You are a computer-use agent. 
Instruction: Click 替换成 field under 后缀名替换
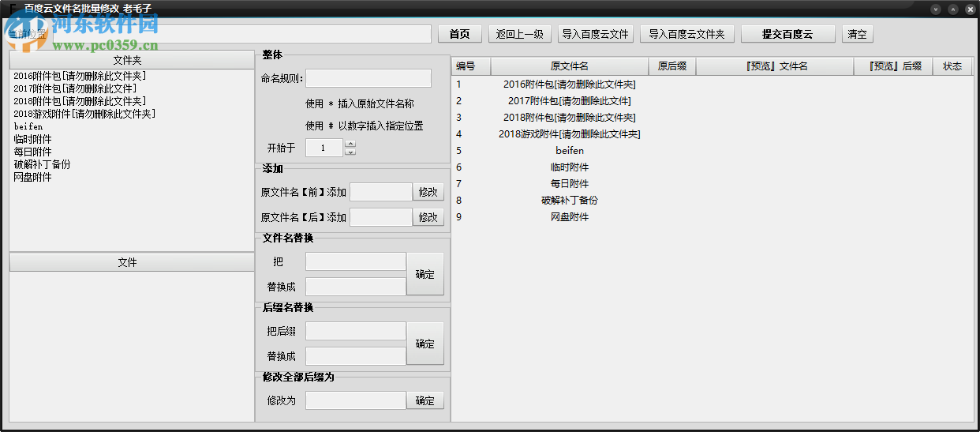(x=356, y=356)
